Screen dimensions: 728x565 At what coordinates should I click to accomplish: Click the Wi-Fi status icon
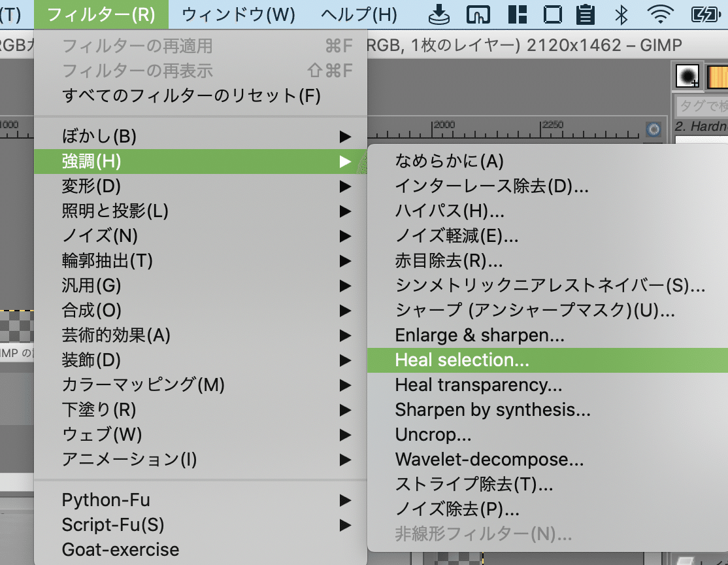(660, 14)
